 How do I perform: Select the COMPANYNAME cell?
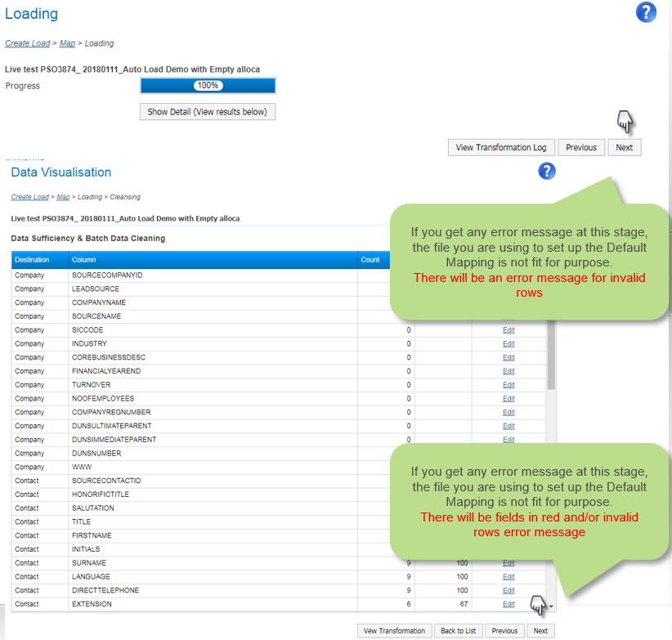click(213, 302)
